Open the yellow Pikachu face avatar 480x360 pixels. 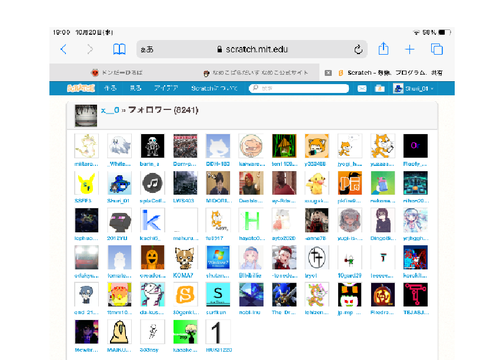86,183
